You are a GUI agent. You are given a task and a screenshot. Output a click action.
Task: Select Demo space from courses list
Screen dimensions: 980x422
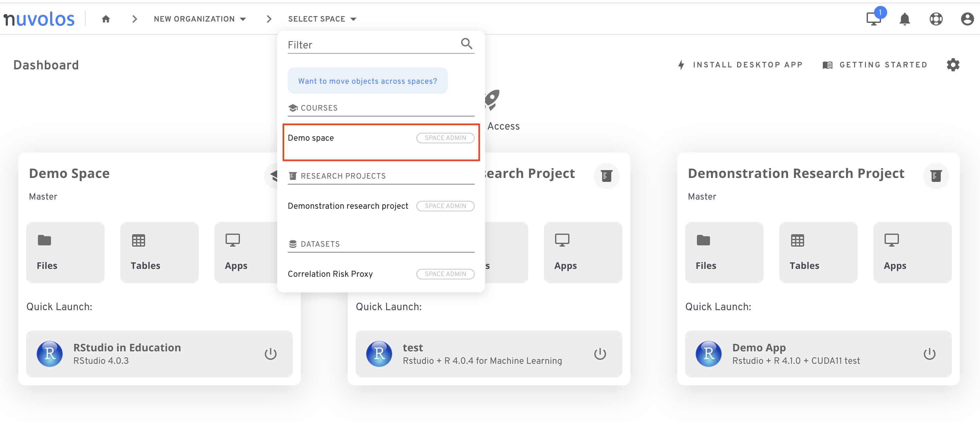click(x=381, y=142)
